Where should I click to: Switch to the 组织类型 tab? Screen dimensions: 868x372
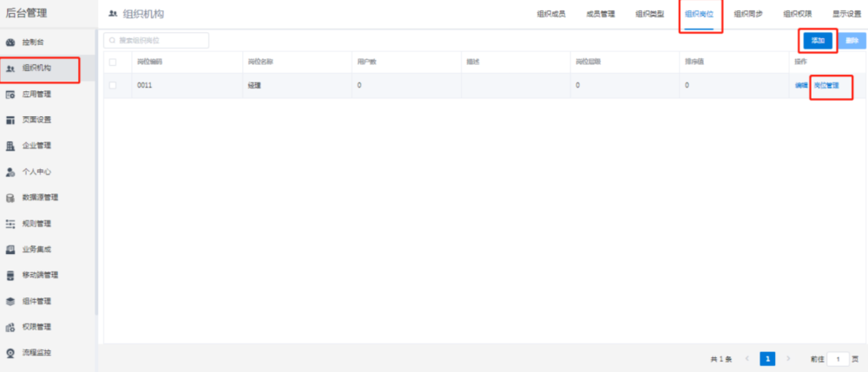[x=649, y=14]
